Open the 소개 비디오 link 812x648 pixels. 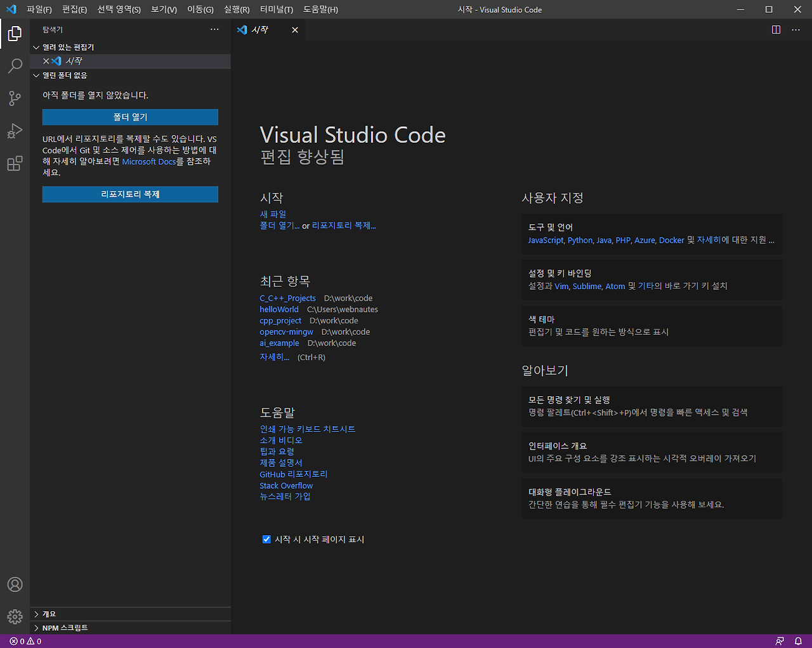281,441
